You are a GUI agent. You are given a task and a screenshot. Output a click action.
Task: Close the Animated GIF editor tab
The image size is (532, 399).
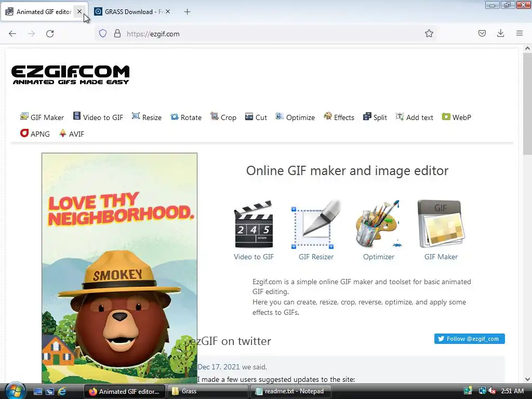point(79,11)
